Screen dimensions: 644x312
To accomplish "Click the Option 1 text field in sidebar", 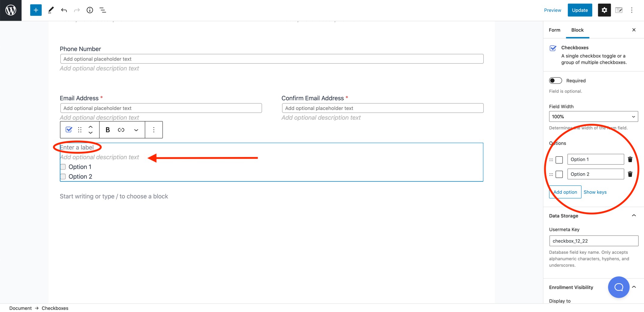I will click(x=595, y=159).
